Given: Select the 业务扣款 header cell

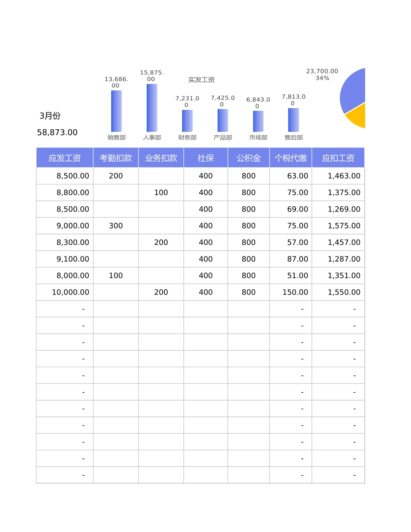Looking at the screenshot, I should click(x=161, y=158).
